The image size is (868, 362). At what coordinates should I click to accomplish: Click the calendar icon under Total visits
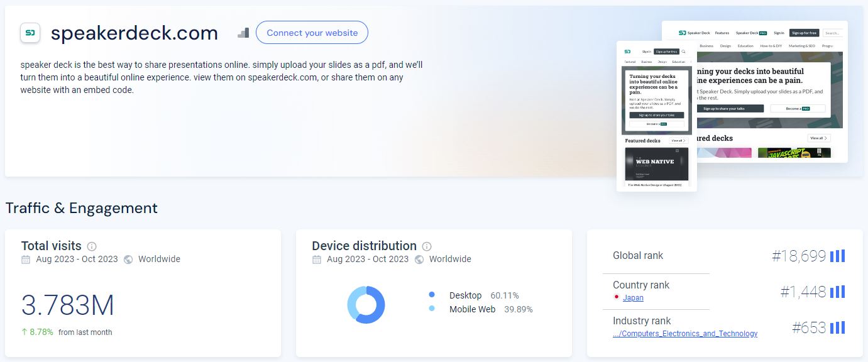click(26, 260)
